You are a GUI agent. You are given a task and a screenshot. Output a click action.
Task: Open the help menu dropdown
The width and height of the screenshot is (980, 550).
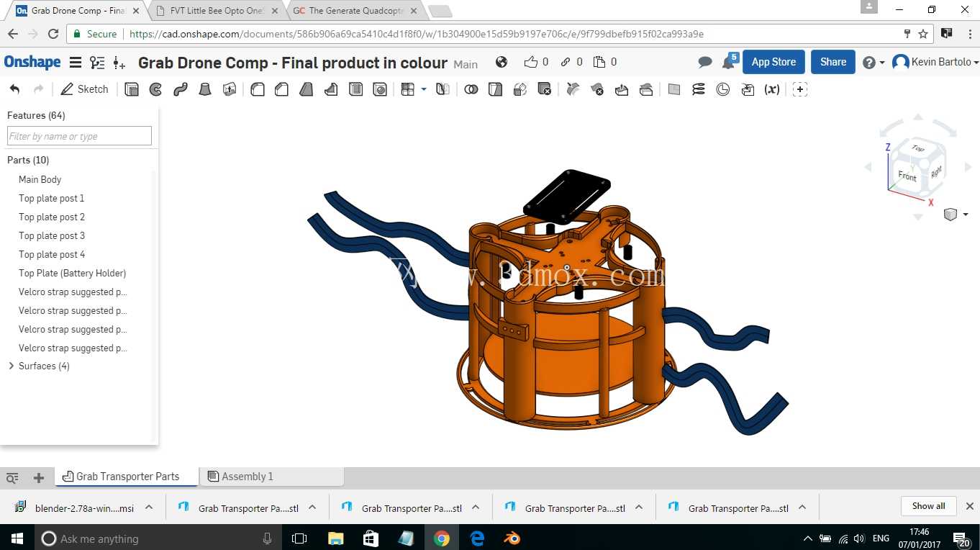tap(874, 63)
